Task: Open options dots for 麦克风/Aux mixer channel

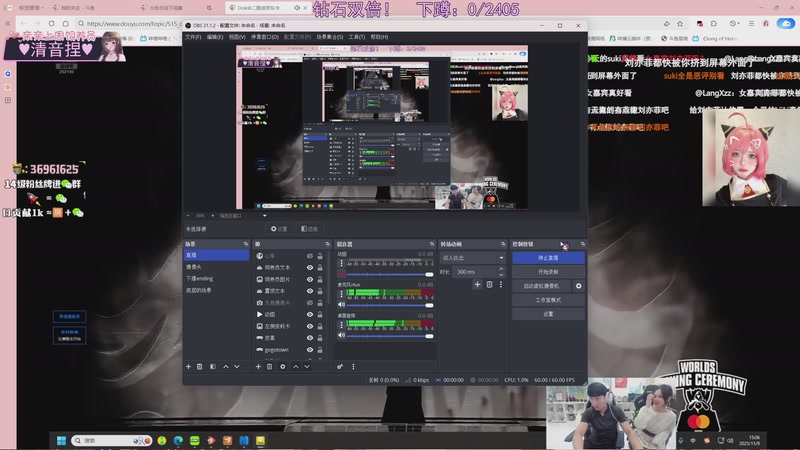Action: [341, 294]
